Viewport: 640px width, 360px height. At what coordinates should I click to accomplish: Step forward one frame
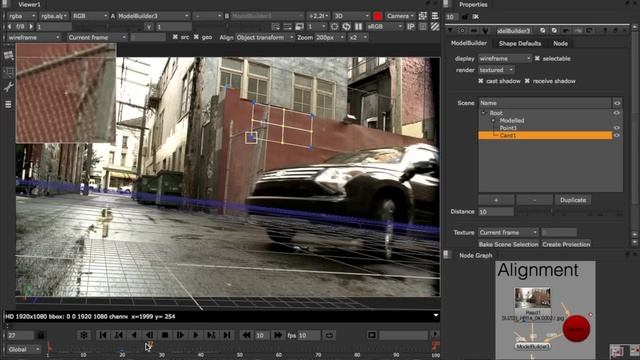click(180, 335)
